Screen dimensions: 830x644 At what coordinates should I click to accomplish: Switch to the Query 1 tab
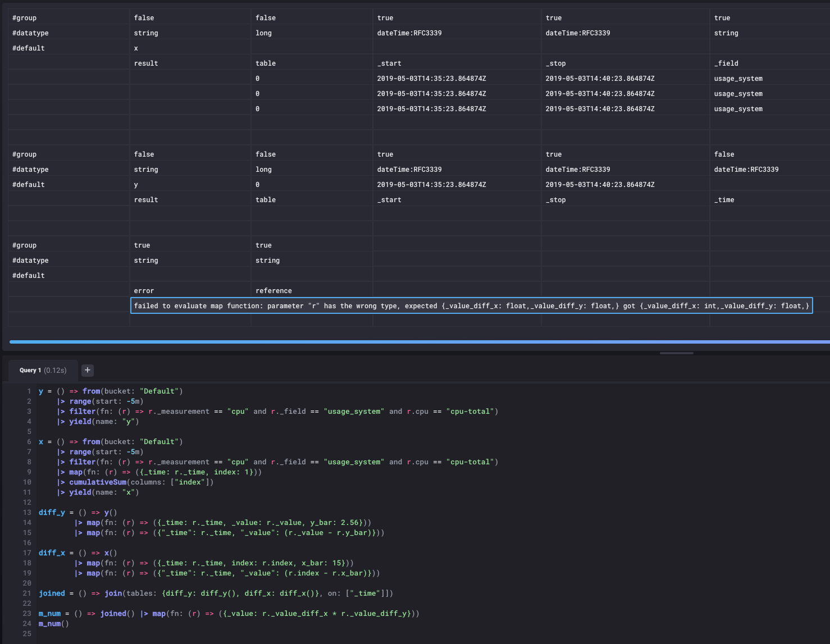click(43, 370)
